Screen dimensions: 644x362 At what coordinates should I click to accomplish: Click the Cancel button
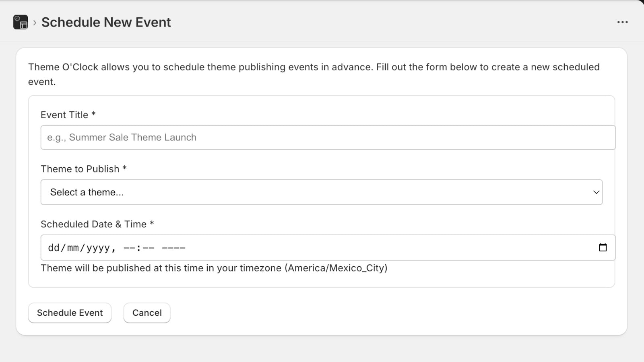147,313
